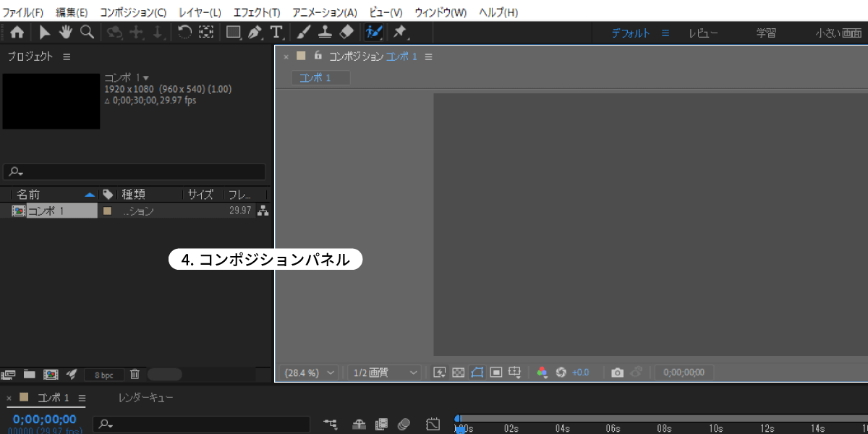Viewport: 868px width, 434px height.
Task: Toggle motion blur switch in timeline
Action: coord(404,424)
